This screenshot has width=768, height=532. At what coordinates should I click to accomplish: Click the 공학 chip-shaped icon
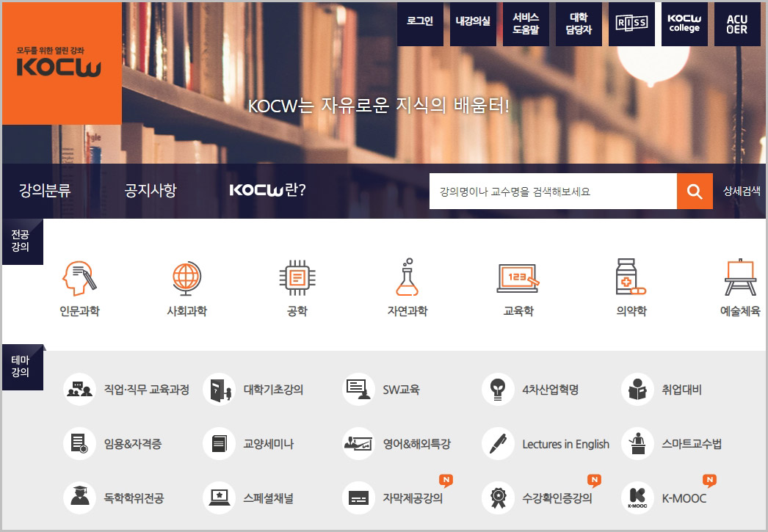[297, 277]
